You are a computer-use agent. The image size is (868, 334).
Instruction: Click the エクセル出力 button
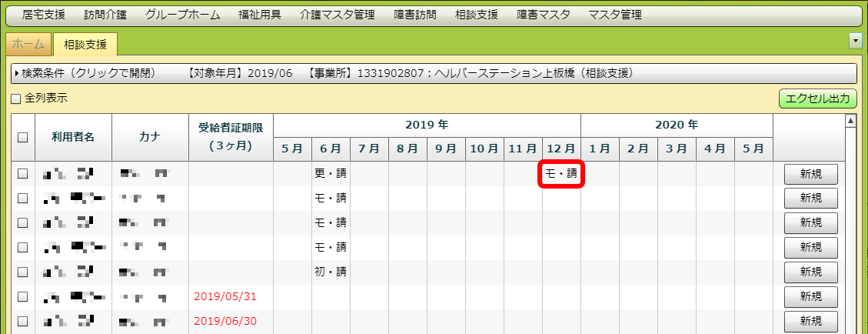point(817,99)
